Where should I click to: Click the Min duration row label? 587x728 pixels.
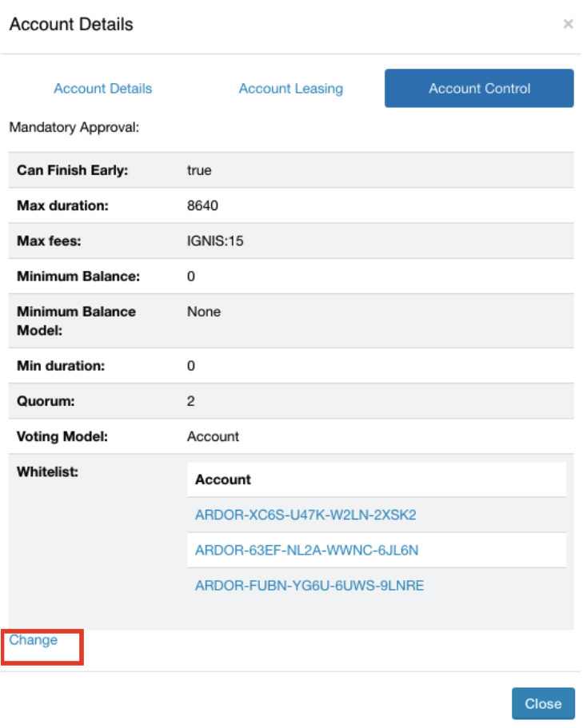[60, 366]
